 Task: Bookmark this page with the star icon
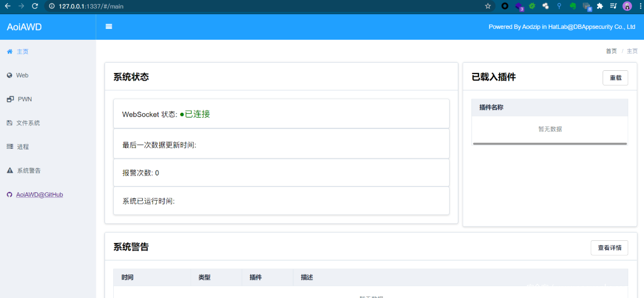[488, 6]
